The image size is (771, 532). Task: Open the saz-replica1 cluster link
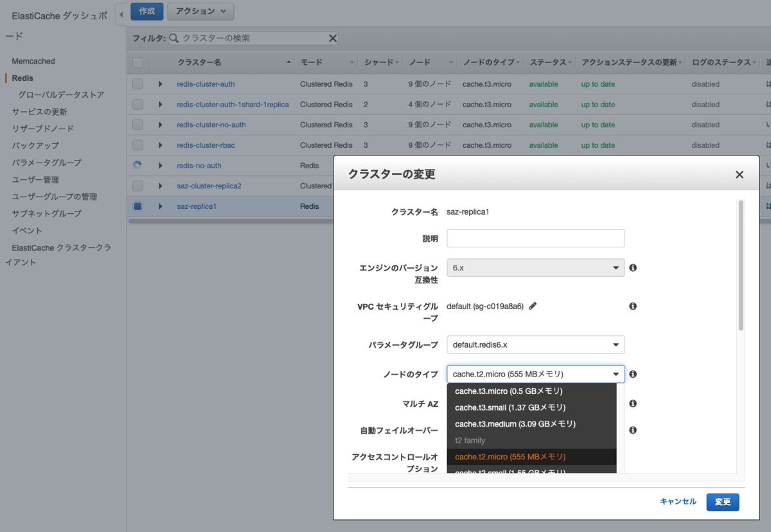197,206
